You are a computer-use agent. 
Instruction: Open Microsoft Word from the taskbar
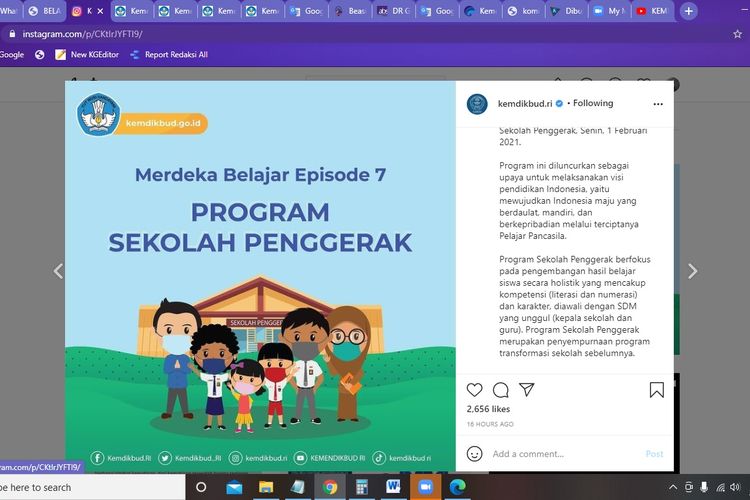[392, 487]
